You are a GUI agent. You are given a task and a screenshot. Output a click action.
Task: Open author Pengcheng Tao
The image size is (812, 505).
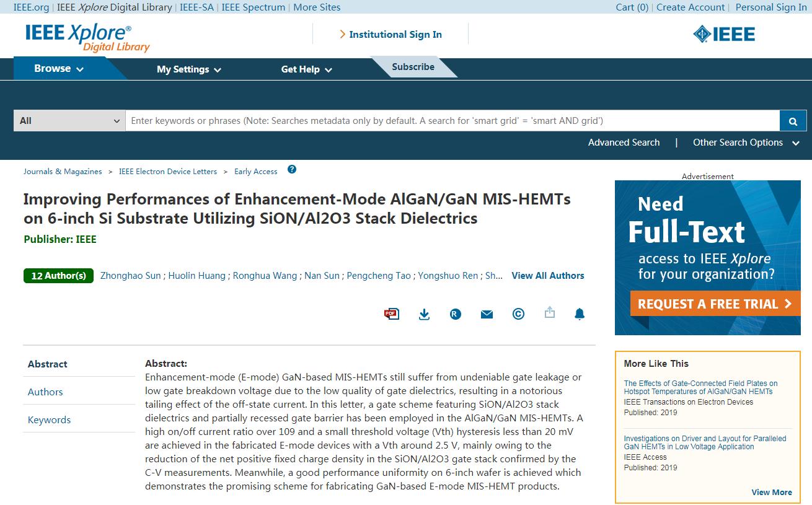pyautogui.click(x=379, y=276)
